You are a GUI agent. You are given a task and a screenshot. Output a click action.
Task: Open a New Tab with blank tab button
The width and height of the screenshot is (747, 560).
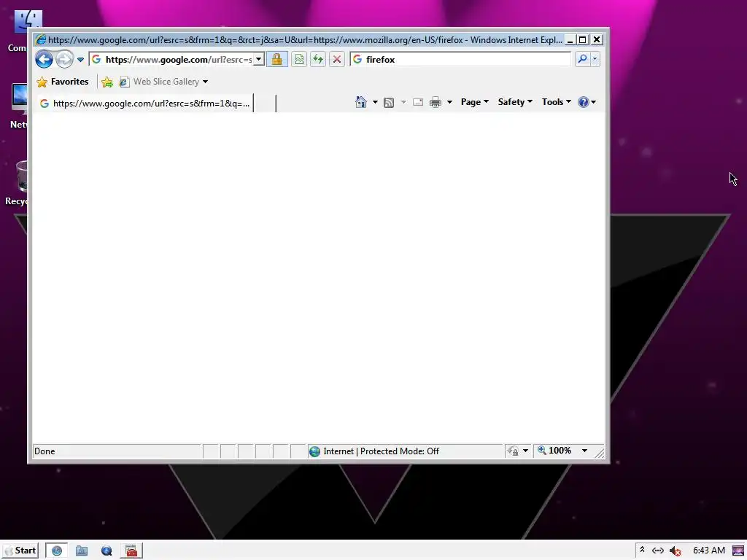tap(265, 104)
